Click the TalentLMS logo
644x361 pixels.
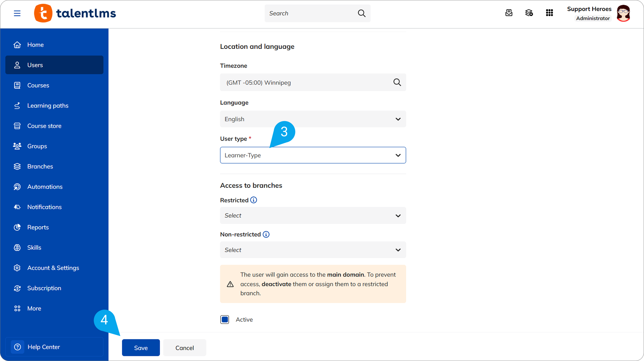click(75, 13)
